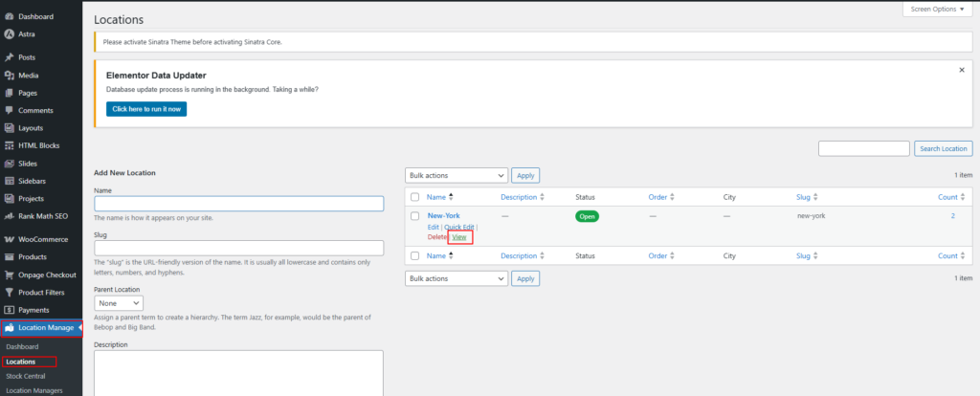Click the Product Filters funnel icon
The height and width of the screenshot is (396, 980).
point(9,292)
